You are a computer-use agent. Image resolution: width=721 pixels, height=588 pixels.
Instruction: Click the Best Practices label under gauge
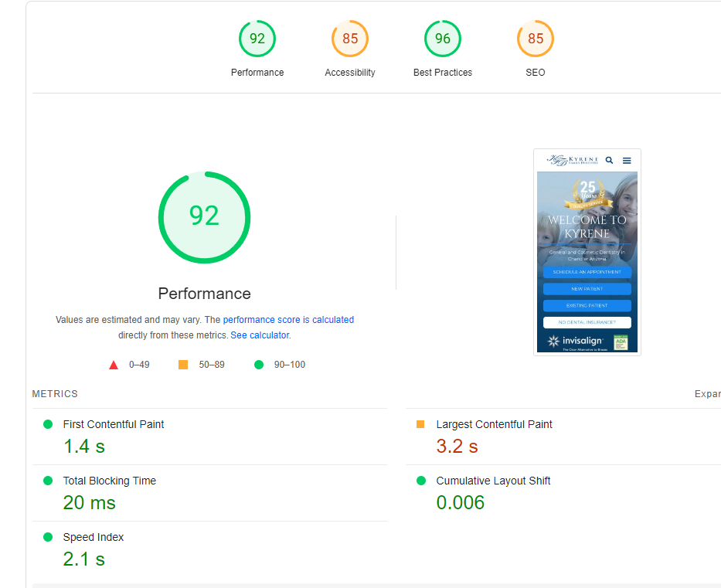(x=443, y=73)
